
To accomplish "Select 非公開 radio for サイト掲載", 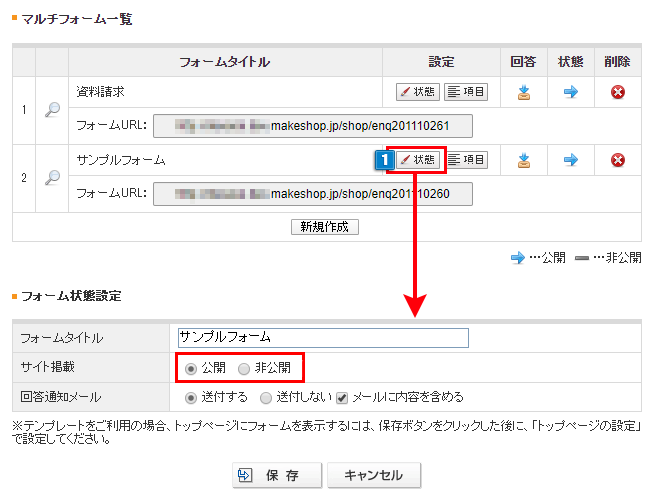I will tap(244, 369).
